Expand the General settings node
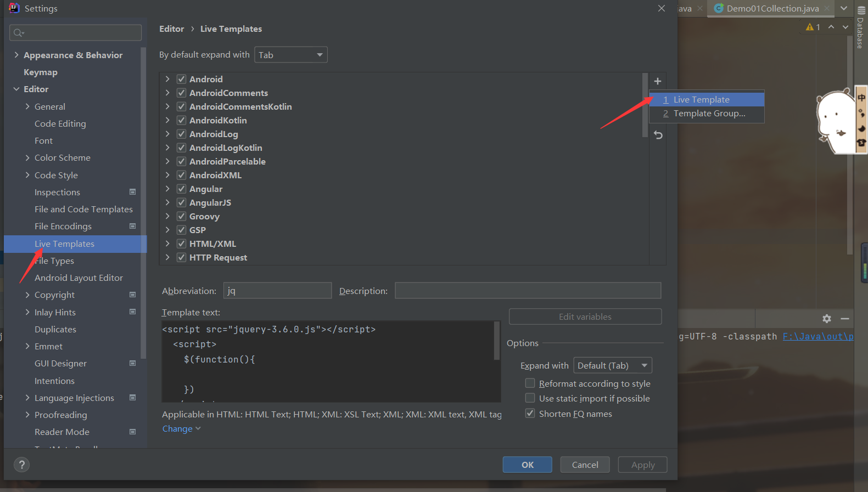 point(27,106)
